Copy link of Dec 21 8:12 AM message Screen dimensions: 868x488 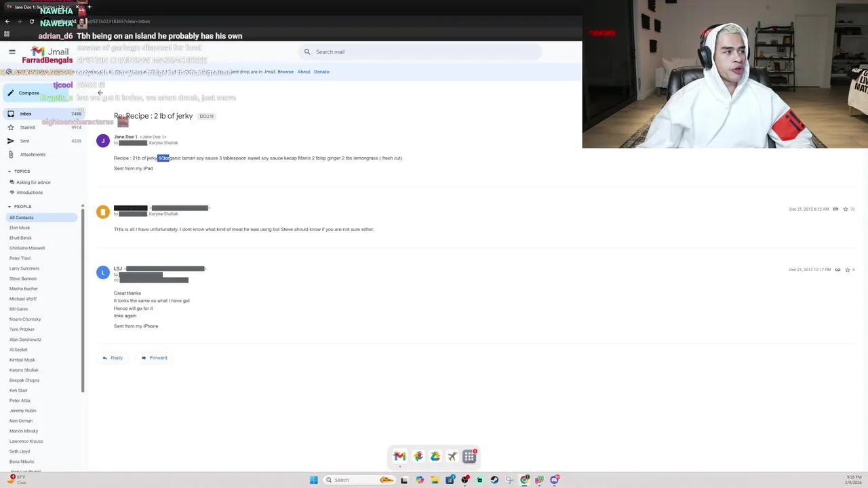pyautogui.click(x=835, y=209)
